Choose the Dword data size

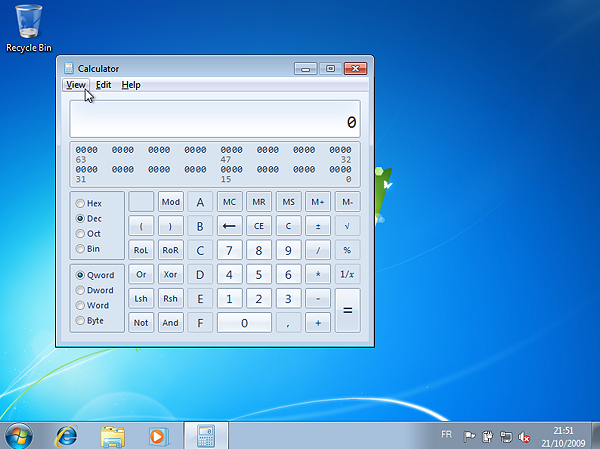[80, 290]
